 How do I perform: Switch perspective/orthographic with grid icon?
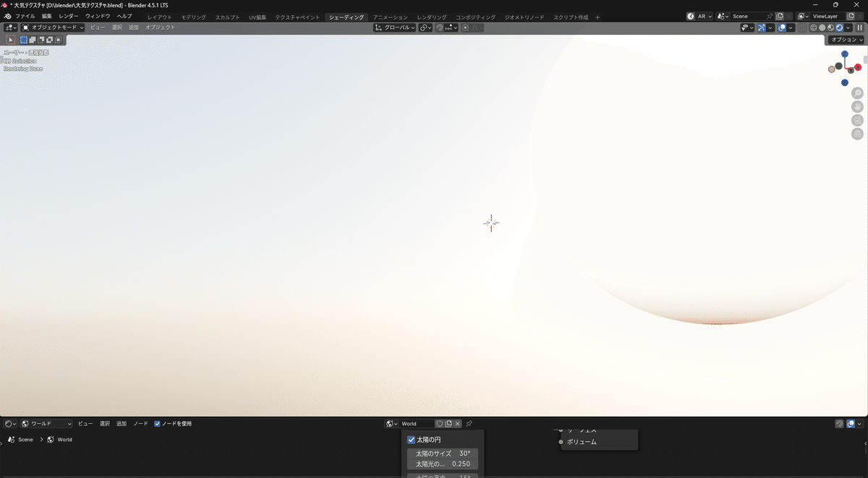(x=857, y=135)
